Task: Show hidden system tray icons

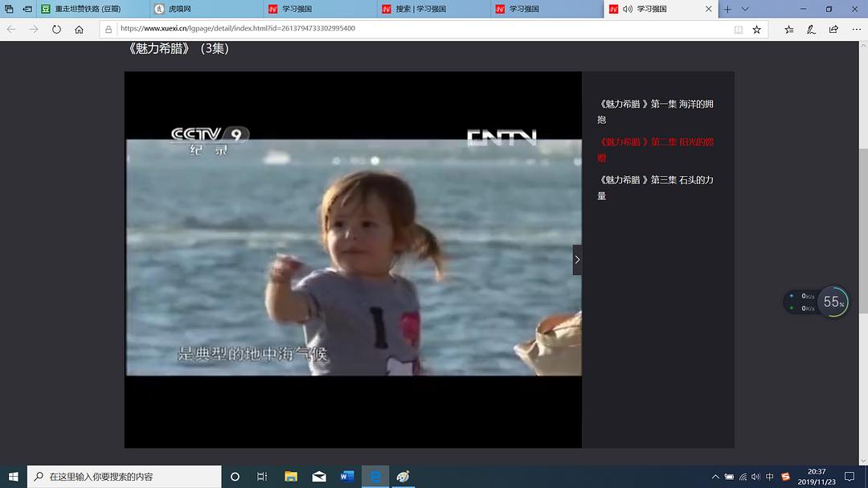Action: [715, 477]
